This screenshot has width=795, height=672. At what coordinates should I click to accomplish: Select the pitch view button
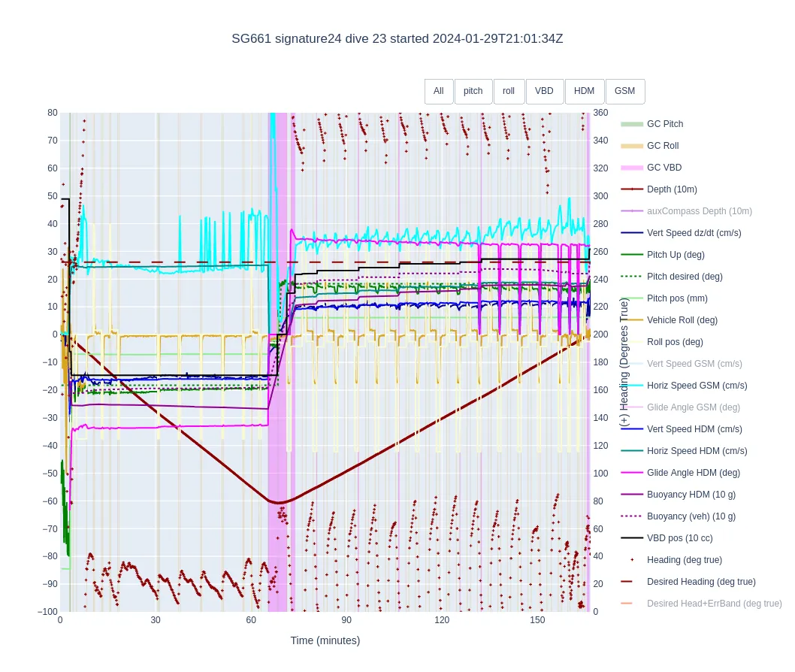tap(473, 91)
